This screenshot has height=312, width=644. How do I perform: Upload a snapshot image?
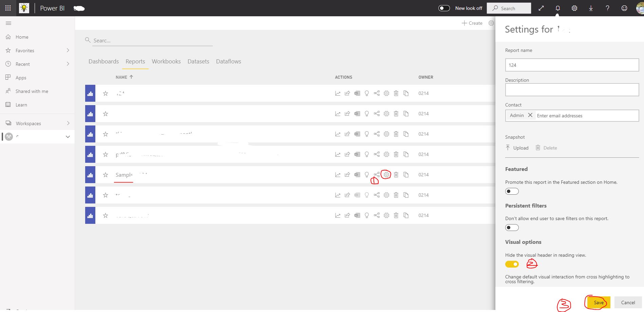click(x=517, y=148)
